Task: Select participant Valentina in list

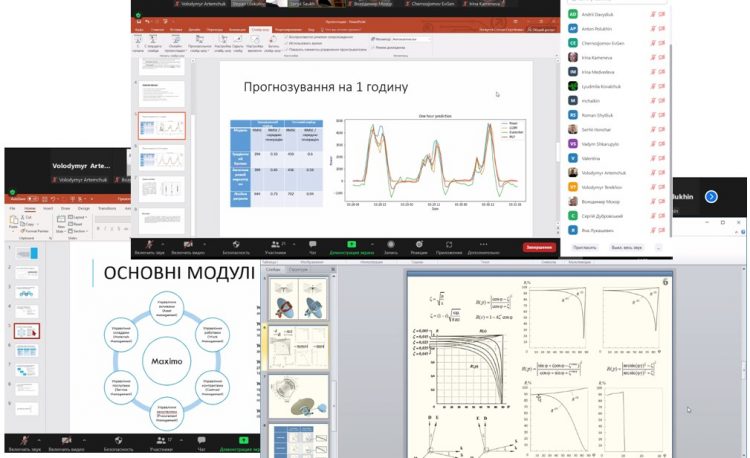Action: 617,158
